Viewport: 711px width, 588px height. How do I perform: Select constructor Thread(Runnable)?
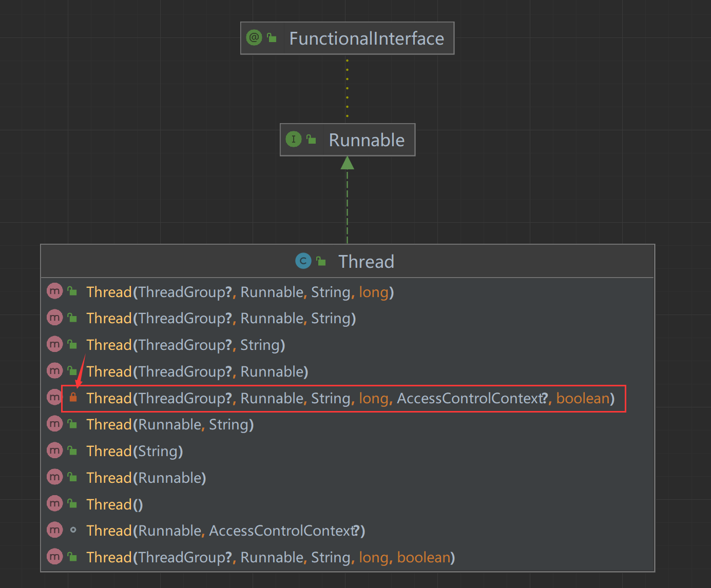[146, 478]
